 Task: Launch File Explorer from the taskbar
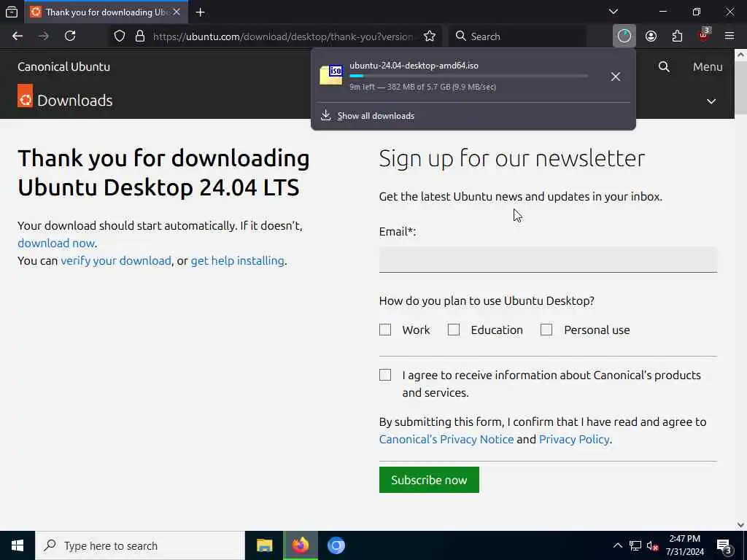[264, 545]
